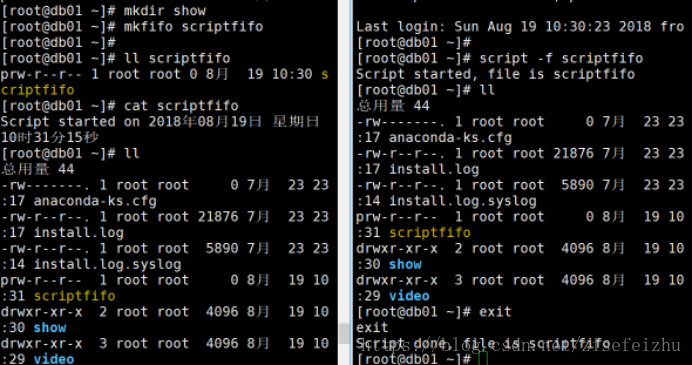Click the "cat scriptfifo" command in left terminal
692x365 pixels.
click(181, 106)
